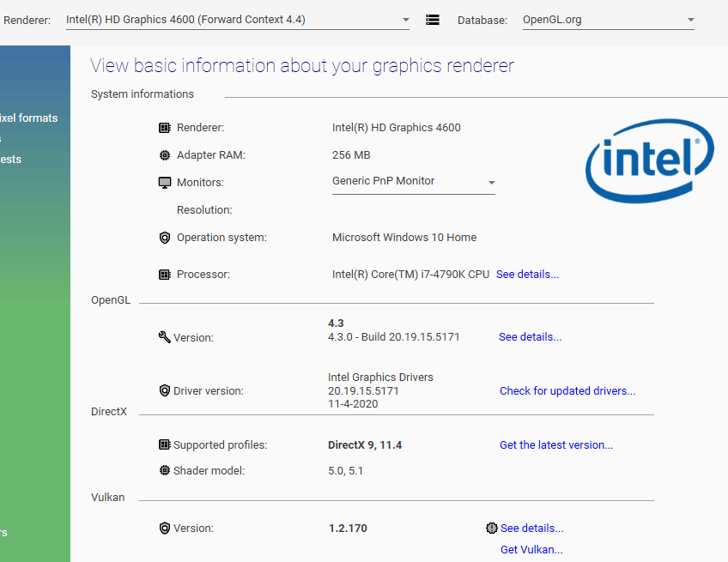Click the bold OpenGL version 4.3 text
Image resolution: width=728 pixels, height=562 pixels.
pyautogui.click(x=336, y=323)
